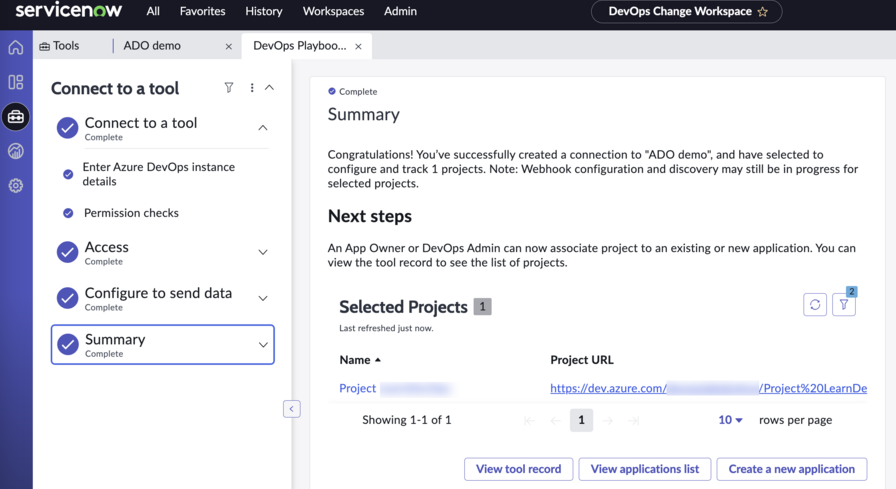Expand the Summary stage chevron

[x=263, y=344]
